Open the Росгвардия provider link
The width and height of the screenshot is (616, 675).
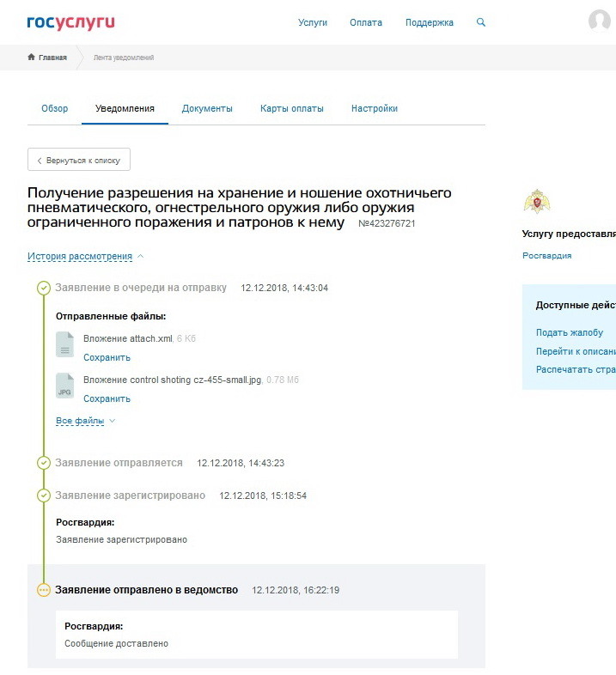pyautogui.click(x=546, y=255)
